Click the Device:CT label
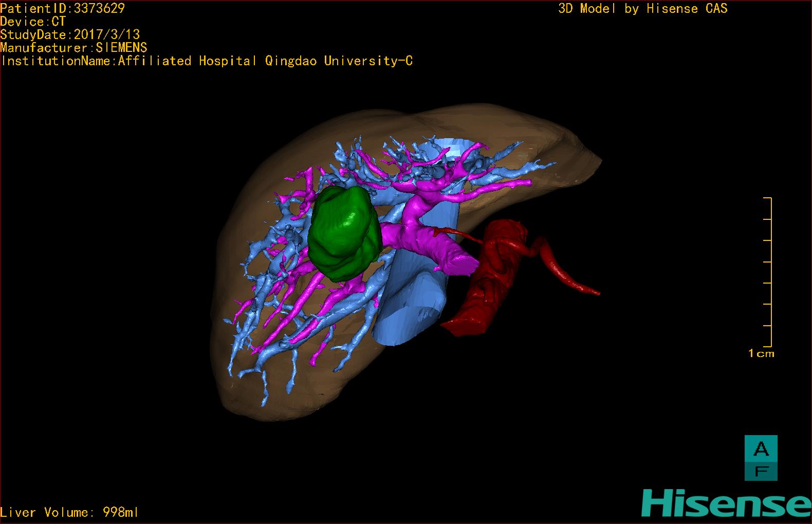Viewport: 812px width, 524px height. 33,22
